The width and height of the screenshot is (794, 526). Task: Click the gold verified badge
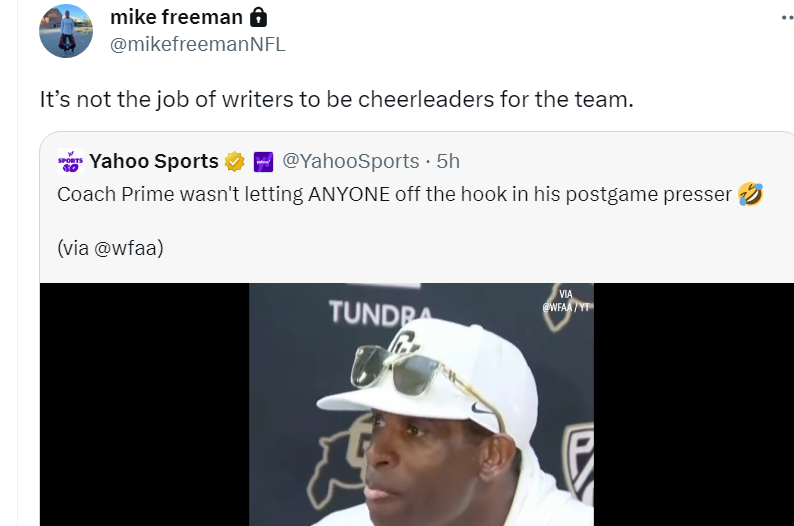tap(235, 161)
